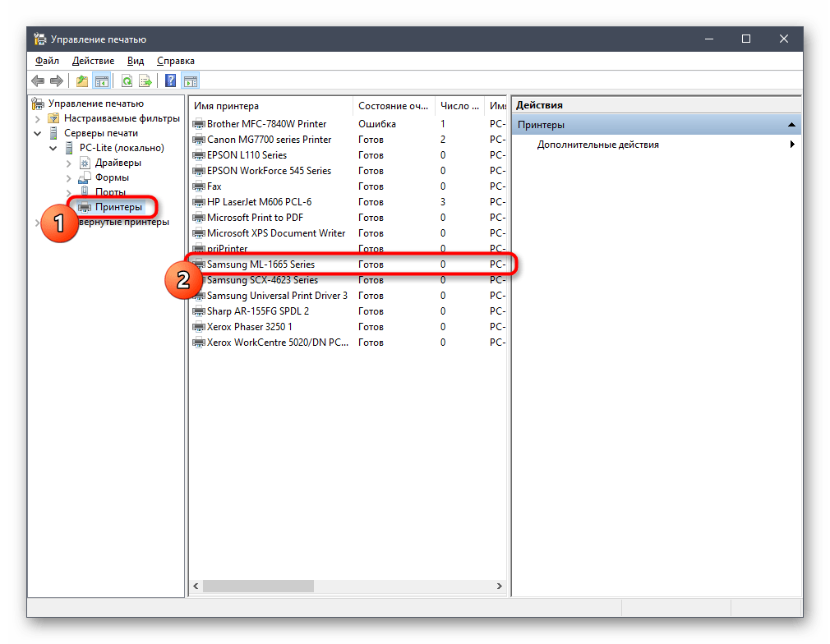
Task: Click the Brother MFC-7840W printer icon
Action: [x=198, y=124]
